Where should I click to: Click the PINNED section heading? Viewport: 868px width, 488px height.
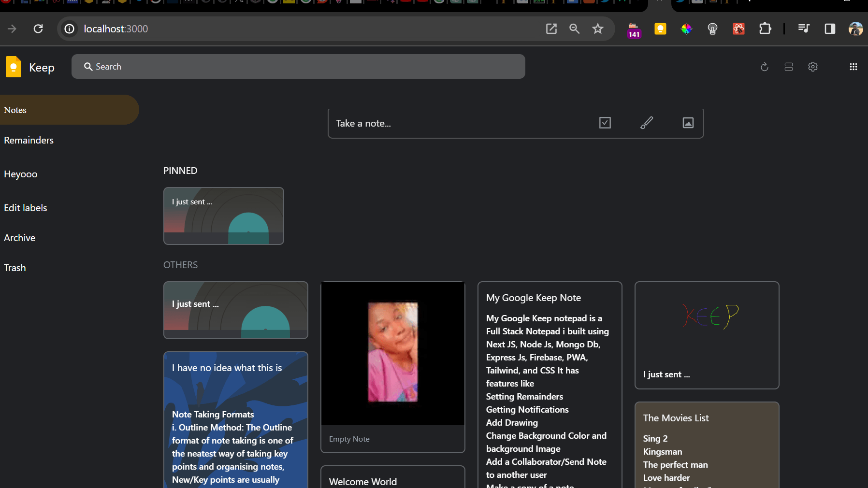[180, 171]
